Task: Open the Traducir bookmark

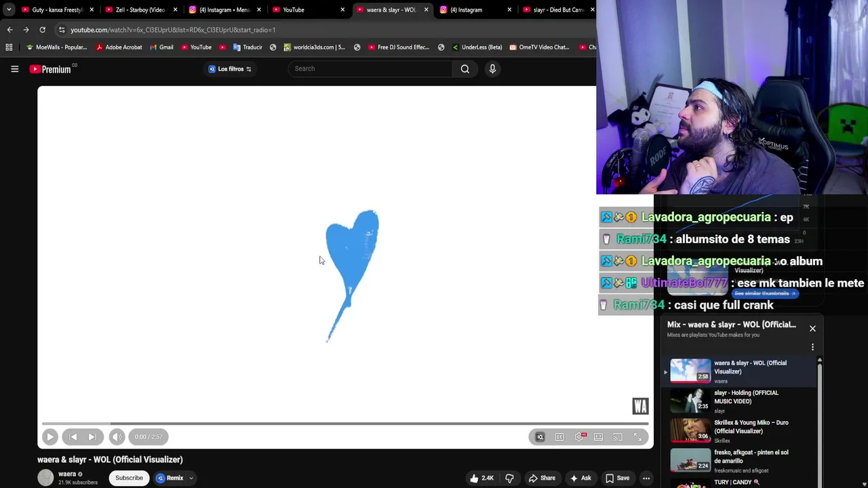Action: point(248,47)
